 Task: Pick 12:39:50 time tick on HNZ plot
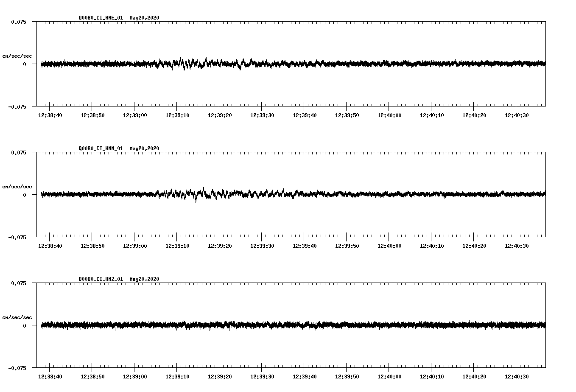click(347, 377)
